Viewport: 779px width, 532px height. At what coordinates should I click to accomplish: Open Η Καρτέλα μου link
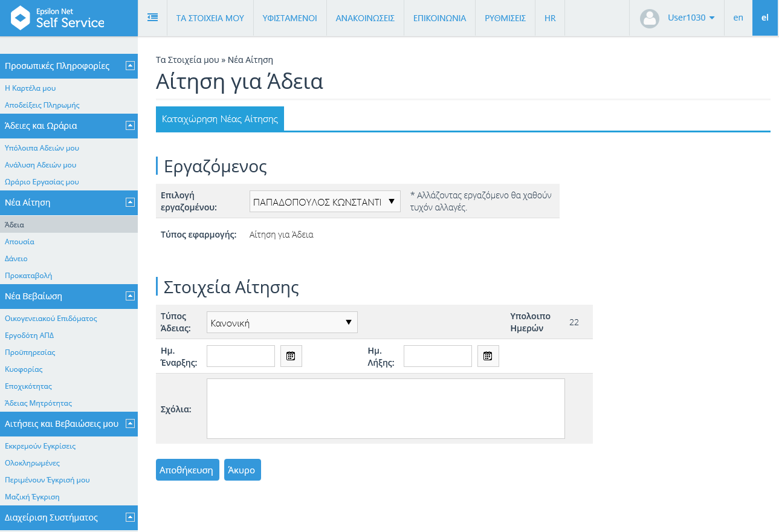pyautogui.click(x=30, y=88)
